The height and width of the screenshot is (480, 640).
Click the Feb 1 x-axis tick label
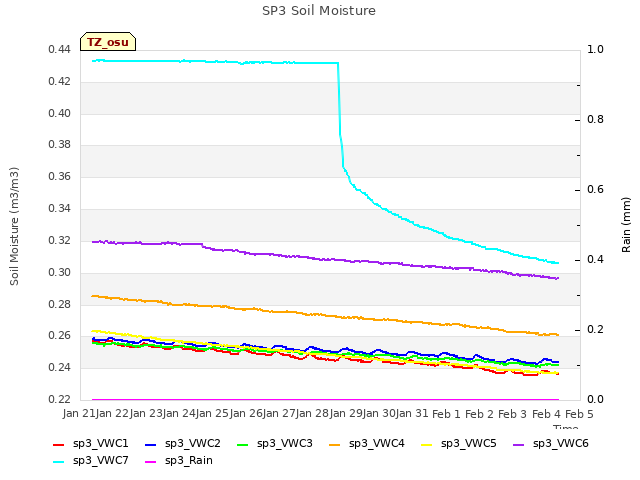tap(446, 414)
